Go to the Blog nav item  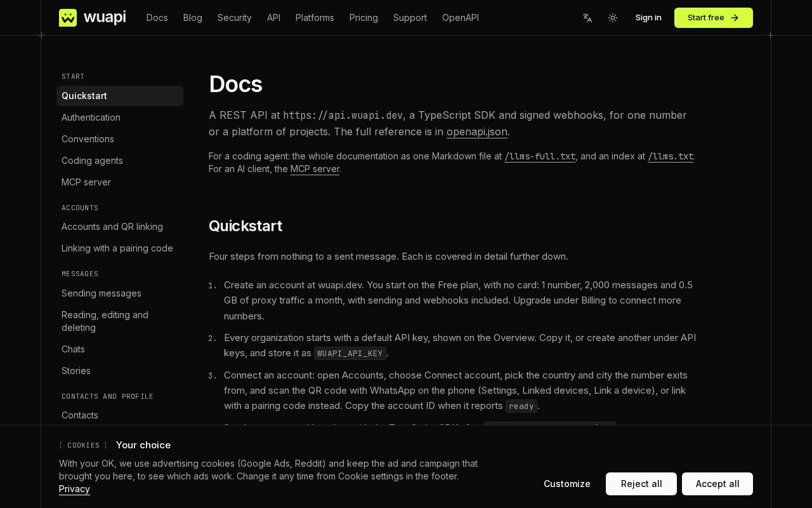[193, 18]
